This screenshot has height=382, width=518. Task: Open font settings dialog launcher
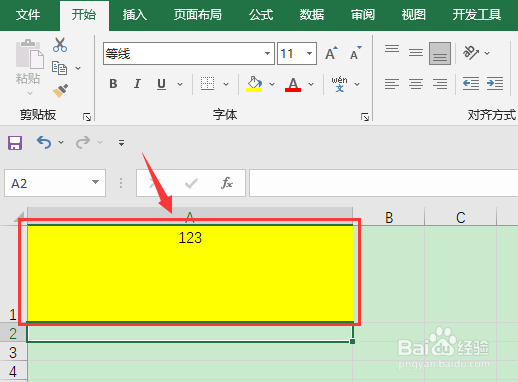365,117
